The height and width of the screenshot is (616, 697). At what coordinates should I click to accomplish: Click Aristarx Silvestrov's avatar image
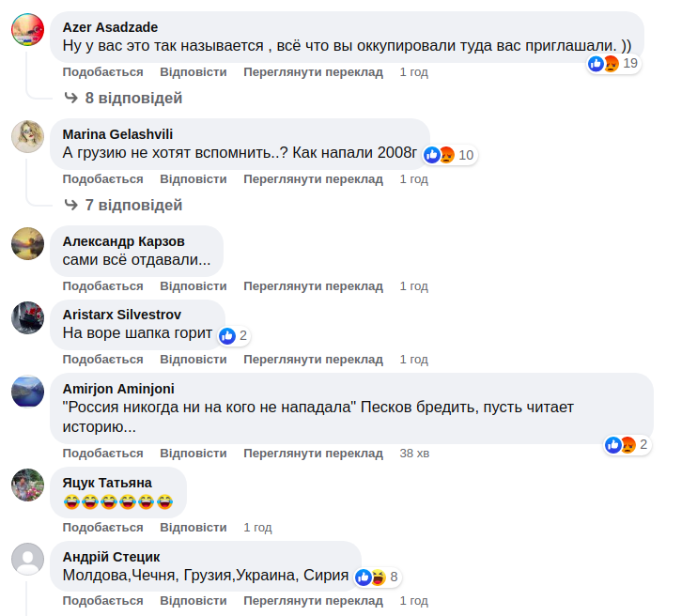[x=28, y=317]
